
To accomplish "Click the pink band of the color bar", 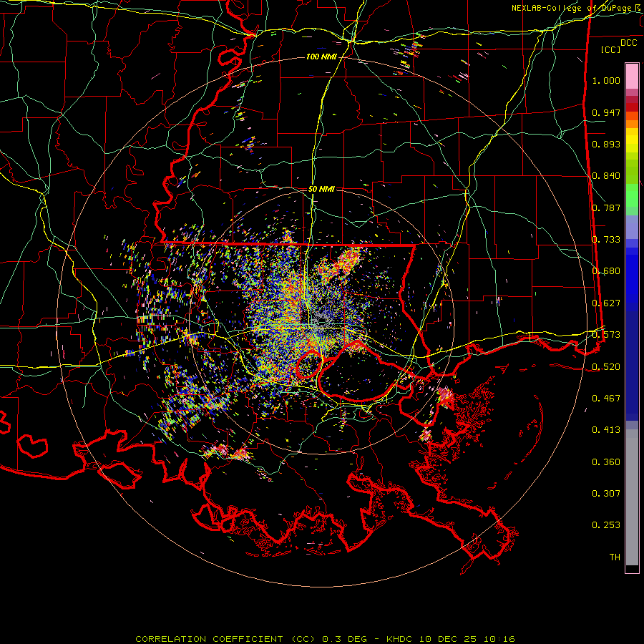I will click(x=632, y=76).
